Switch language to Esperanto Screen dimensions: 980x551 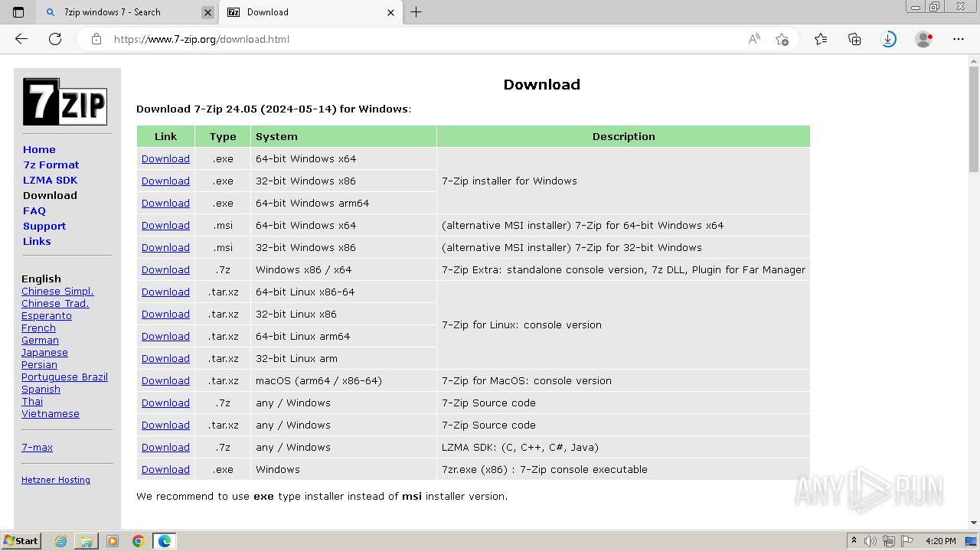point(47,315)
